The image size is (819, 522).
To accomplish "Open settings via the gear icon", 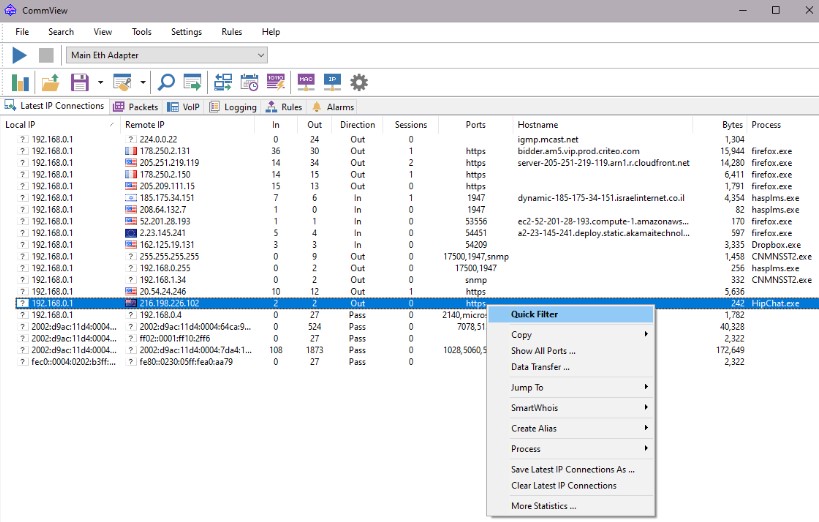I will click(x=359, y=82).
